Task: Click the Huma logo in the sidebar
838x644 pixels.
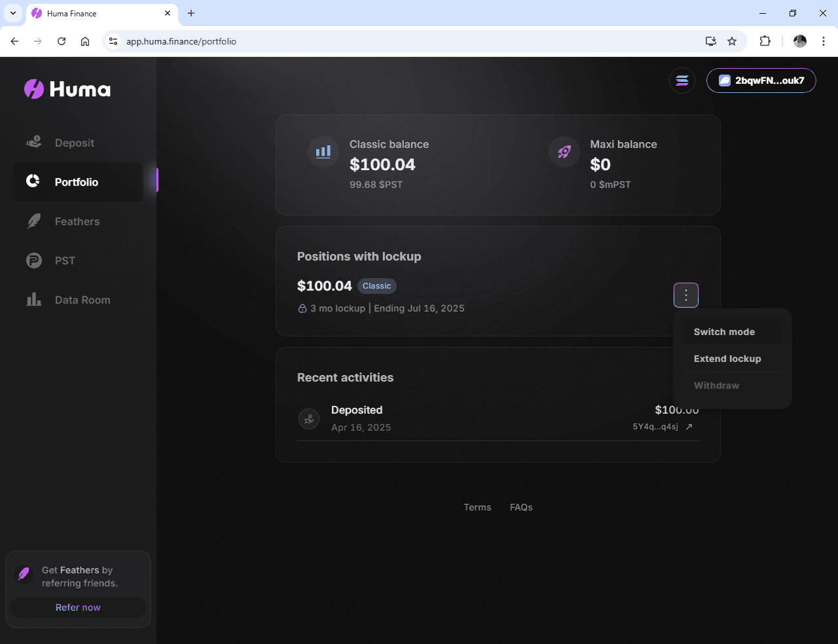Action: click(67, 89)
